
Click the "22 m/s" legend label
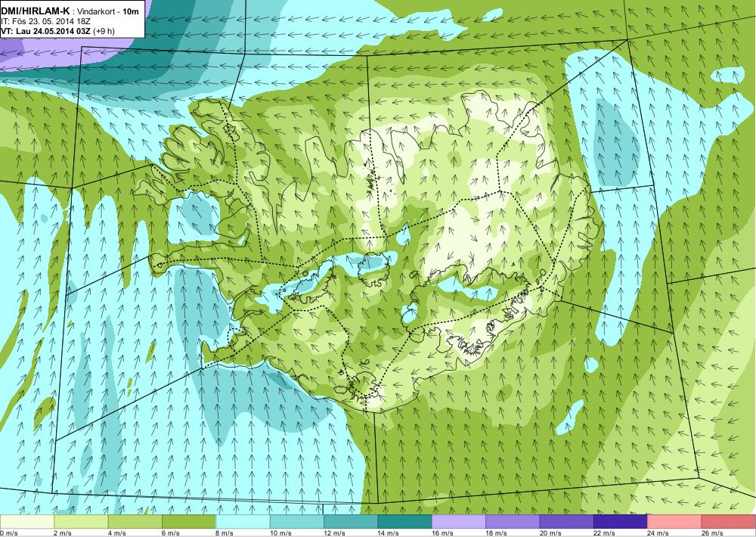[x=605, y=533]
